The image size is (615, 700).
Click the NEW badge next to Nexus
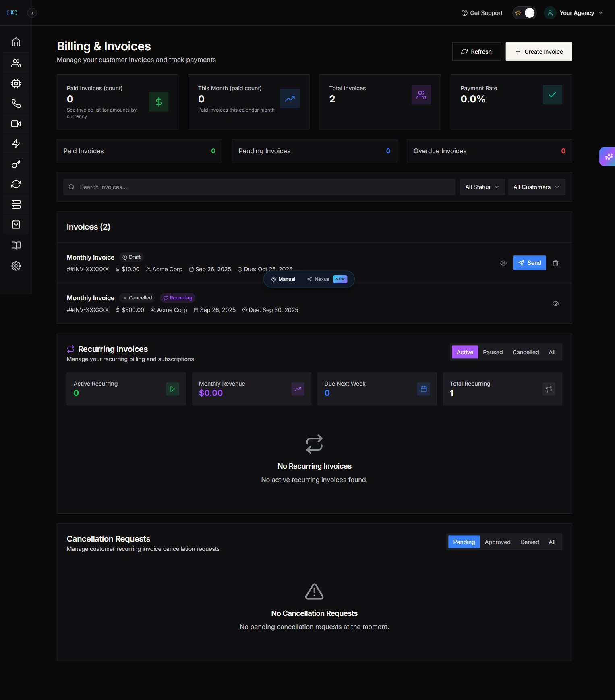(x=340, y=279)
